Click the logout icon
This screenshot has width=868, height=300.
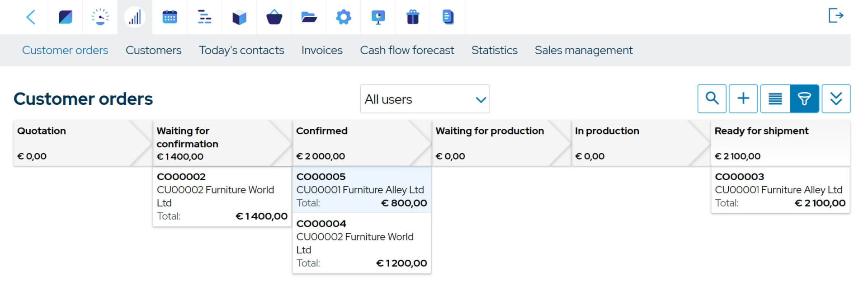(x=835, y=16)
